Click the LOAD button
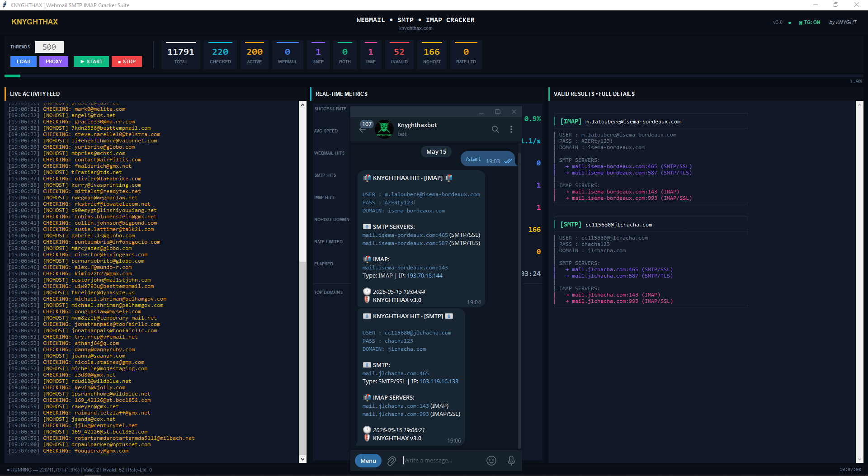This screenshot has width=868, height=476. coord(24,61)
